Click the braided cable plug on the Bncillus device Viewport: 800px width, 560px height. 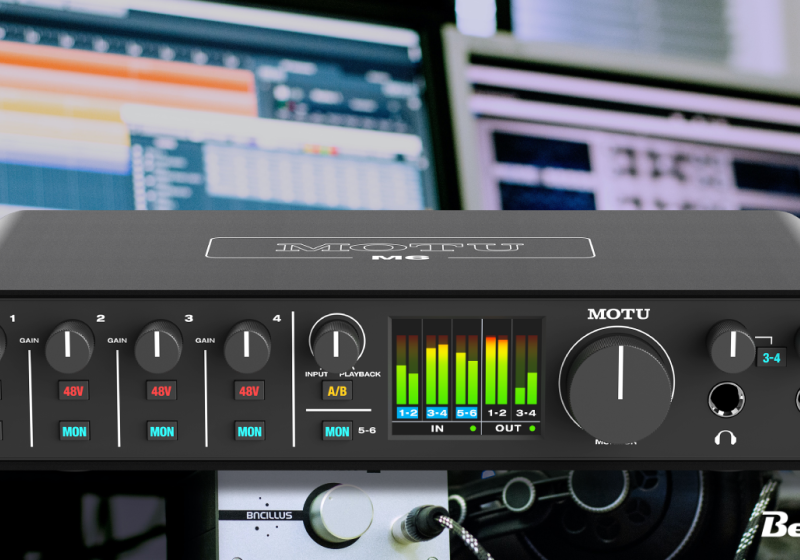coord(417,523)
